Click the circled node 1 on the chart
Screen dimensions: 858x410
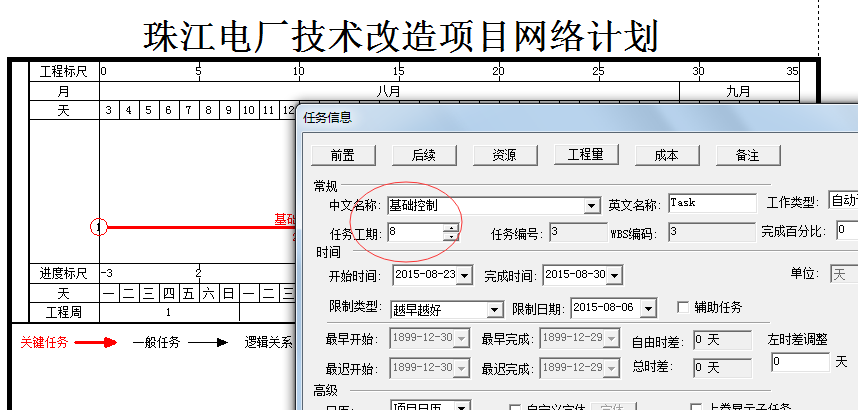coord(98,227)
